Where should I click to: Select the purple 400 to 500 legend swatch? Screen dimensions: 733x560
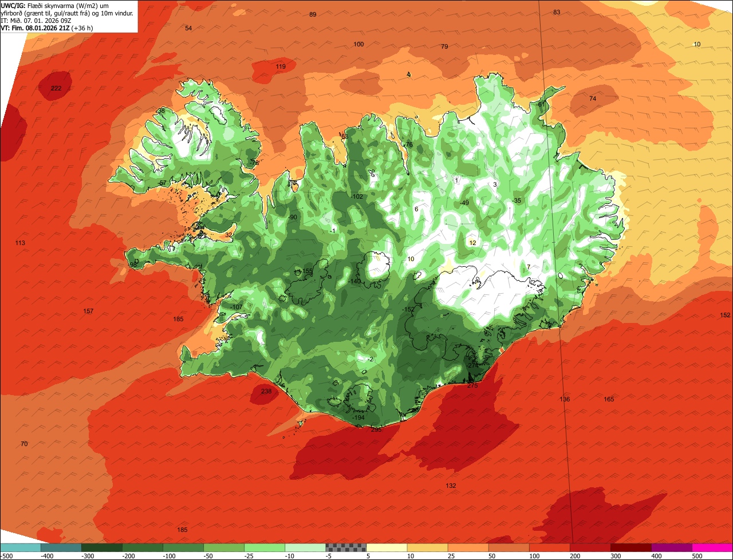(671, 547)
